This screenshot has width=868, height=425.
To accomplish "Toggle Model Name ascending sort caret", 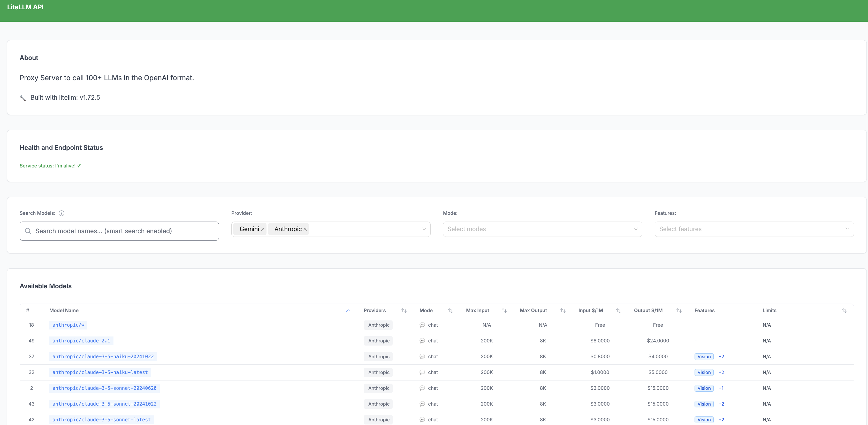I will click(348, 310).
